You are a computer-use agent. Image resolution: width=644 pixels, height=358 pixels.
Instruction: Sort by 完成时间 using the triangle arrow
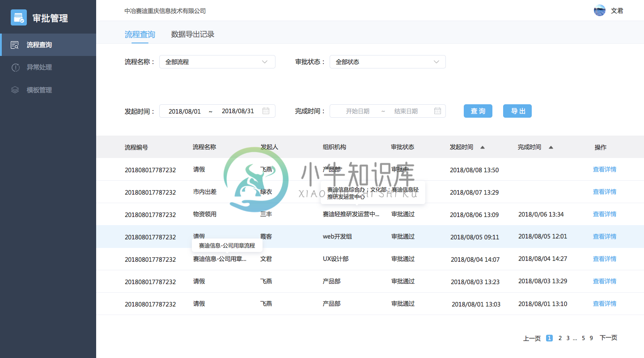point(551,147)
